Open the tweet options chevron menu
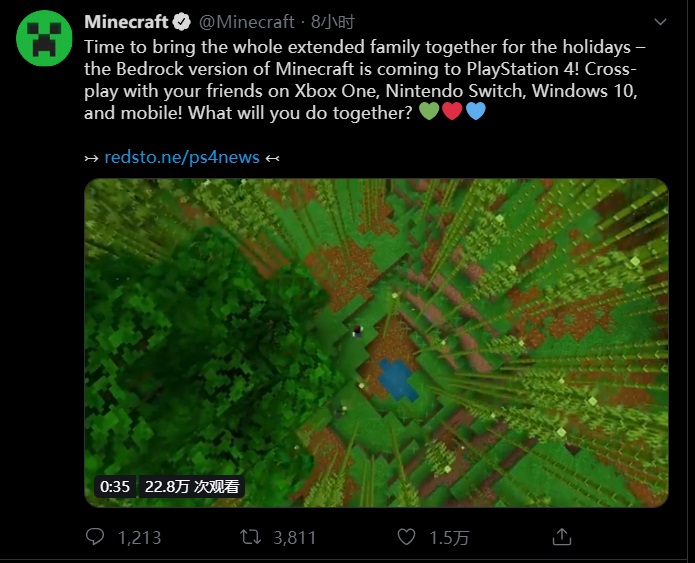This screenshot has height=563, width=695. (659, 21)
